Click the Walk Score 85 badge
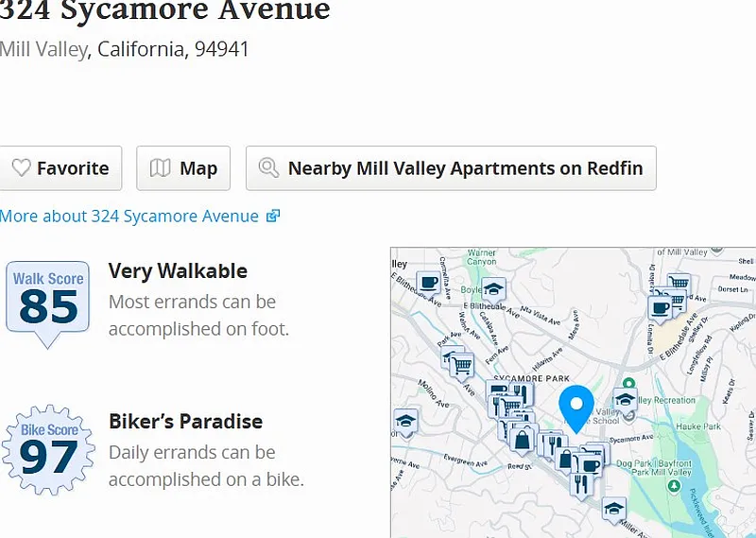 pyautogui.click(x=48, y=298)
